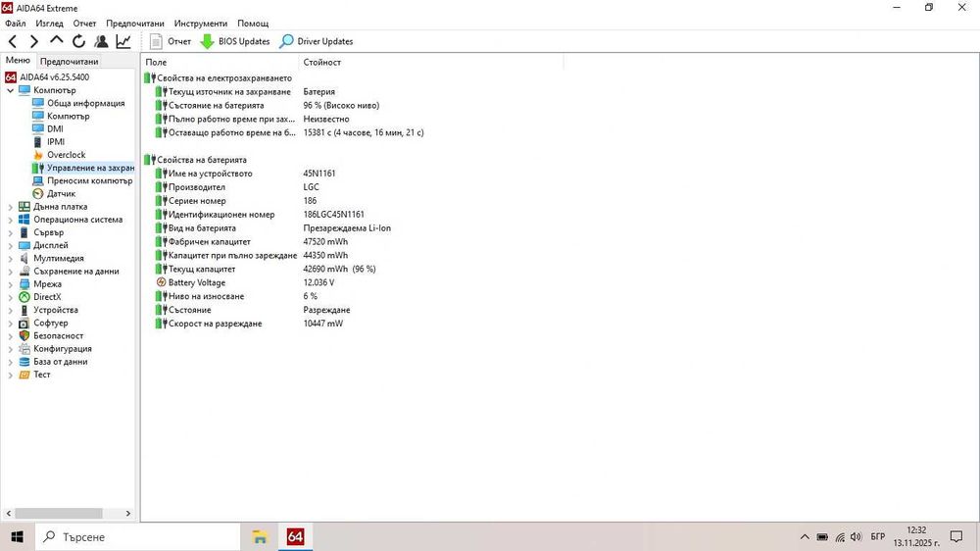Screen dimensions: 980x551
Task: Click the База от данни icon
Action: tap(24, 362)
